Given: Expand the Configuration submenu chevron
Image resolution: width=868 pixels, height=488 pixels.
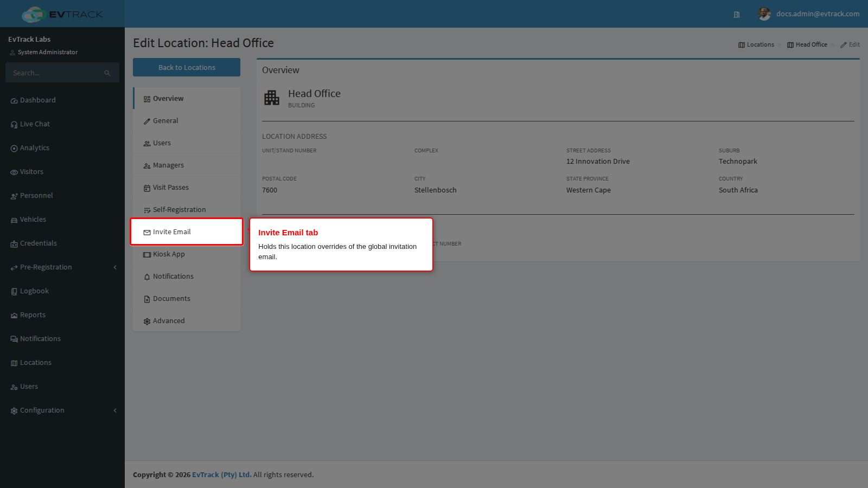Looking at the screenshot, I should click(x=115, y=410).
